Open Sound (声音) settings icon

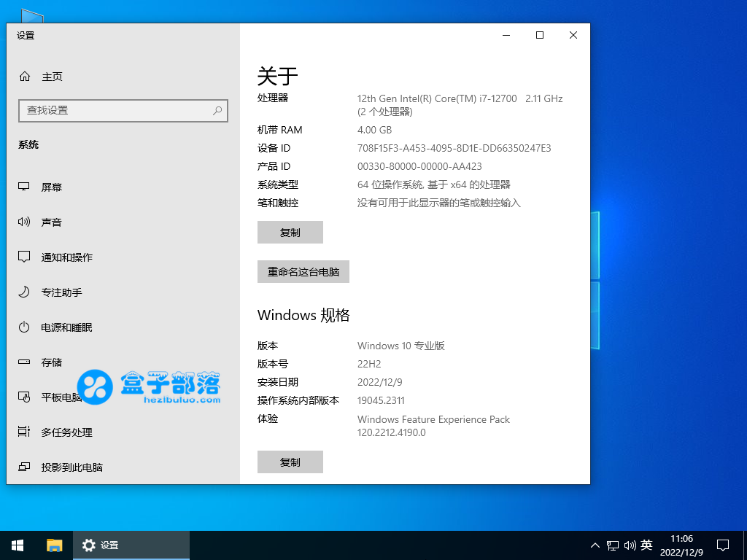click(x=24, y=222)
